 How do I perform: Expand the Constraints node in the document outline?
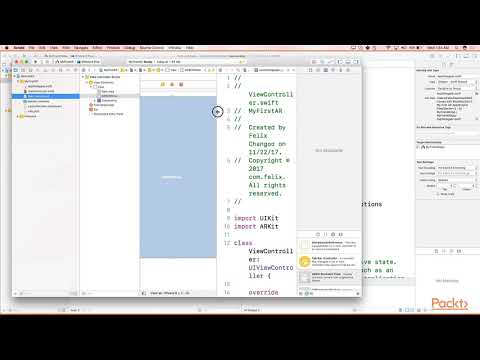[x=95, y=100]
